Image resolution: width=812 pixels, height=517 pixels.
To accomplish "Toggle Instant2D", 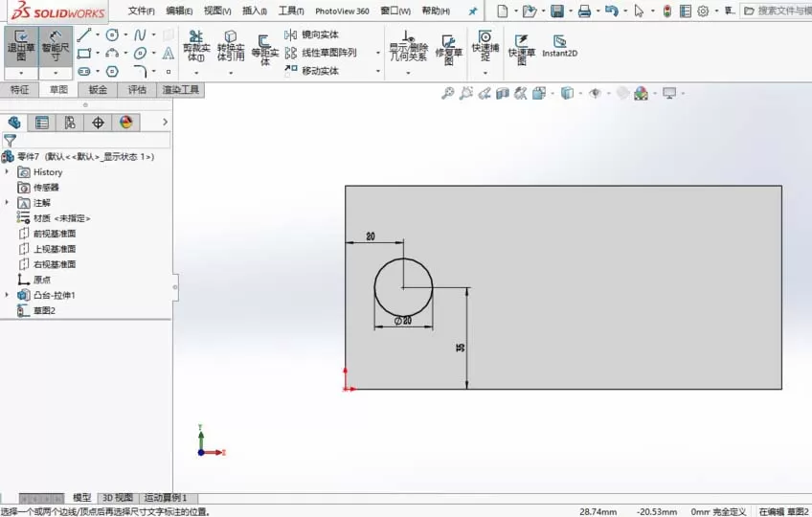I will click(x=560, y=46).
